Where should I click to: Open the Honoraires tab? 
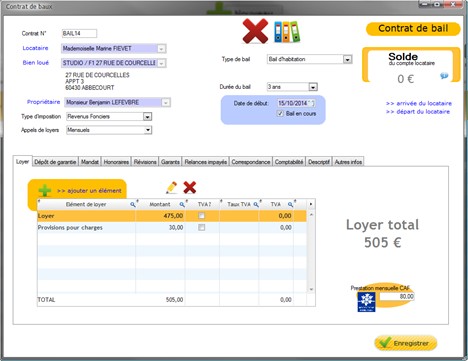coord(116,162)
